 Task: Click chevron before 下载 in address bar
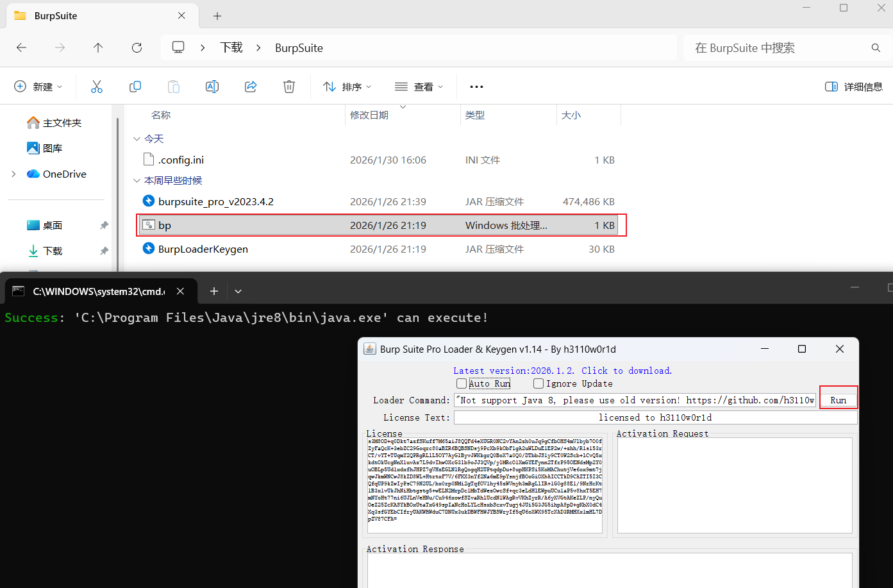203,47
